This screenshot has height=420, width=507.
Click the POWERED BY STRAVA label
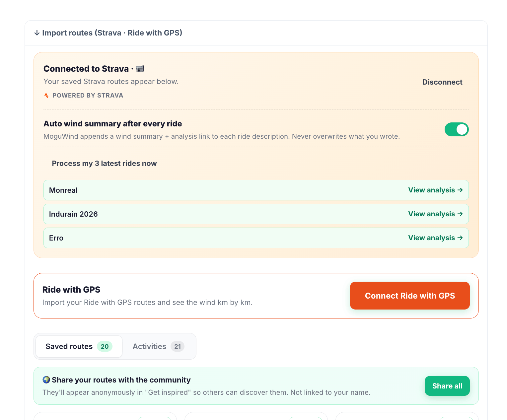coord(88,96)
